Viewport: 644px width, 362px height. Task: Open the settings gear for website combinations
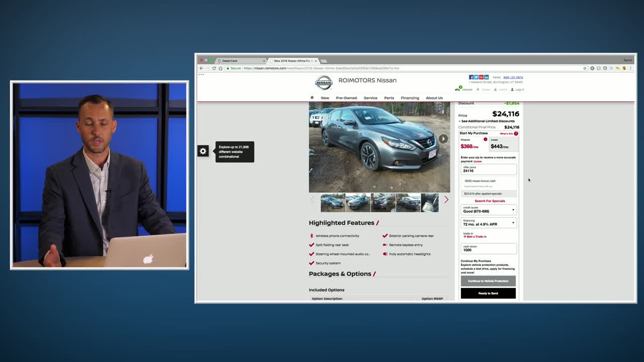click(x=203, y=151)
